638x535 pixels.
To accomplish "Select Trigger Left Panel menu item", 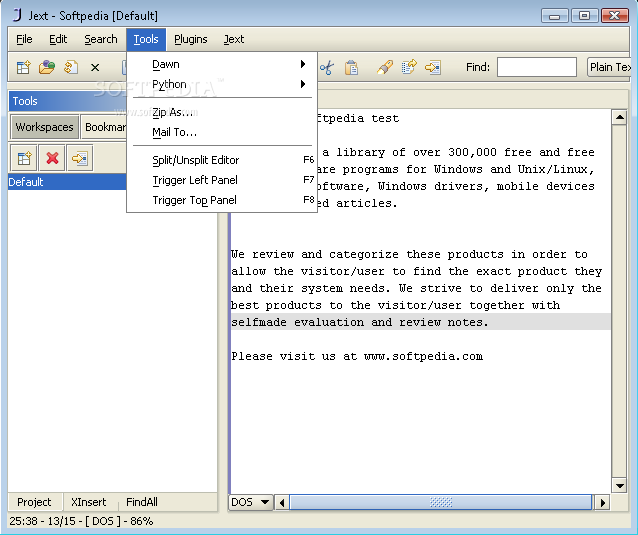I will point(222,180).
